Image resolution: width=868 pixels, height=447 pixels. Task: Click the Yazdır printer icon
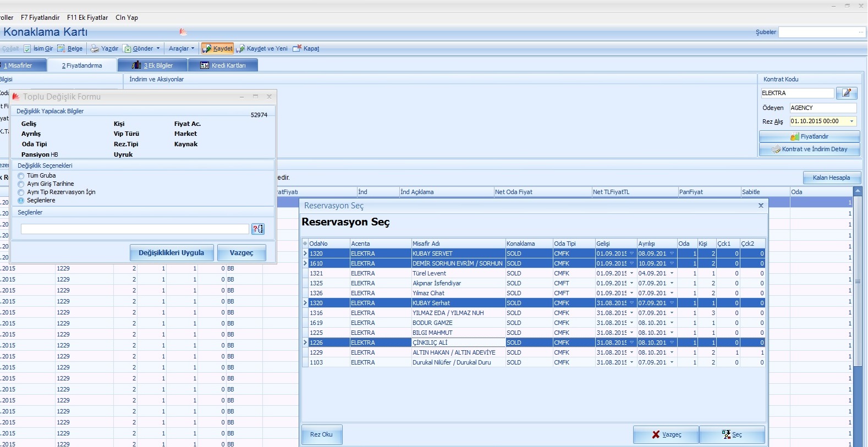pos(95,49)
